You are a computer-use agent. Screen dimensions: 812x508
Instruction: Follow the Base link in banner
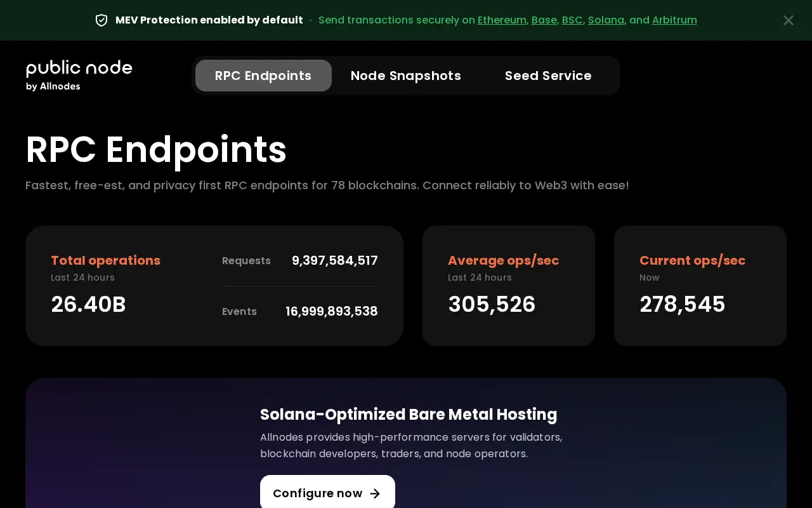coord(544,20)
